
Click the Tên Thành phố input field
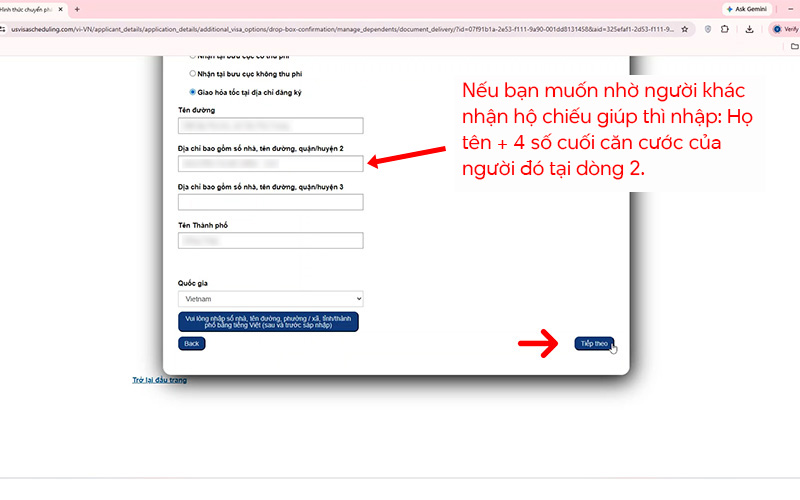270,240
